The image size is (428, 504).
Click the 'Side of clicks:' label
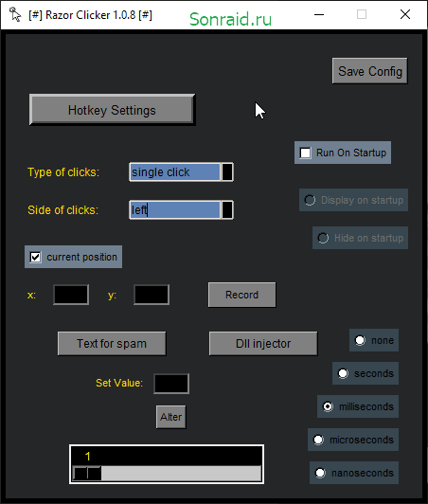point(63,210)
